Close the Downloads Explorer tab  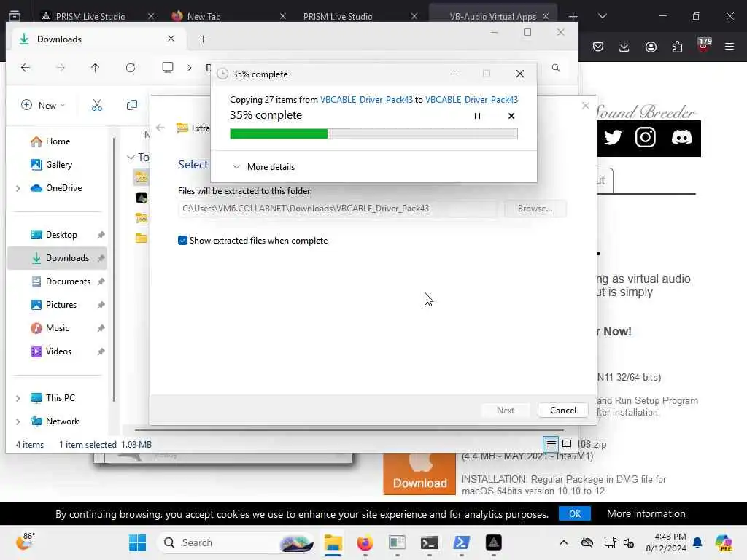pos(171,39)
